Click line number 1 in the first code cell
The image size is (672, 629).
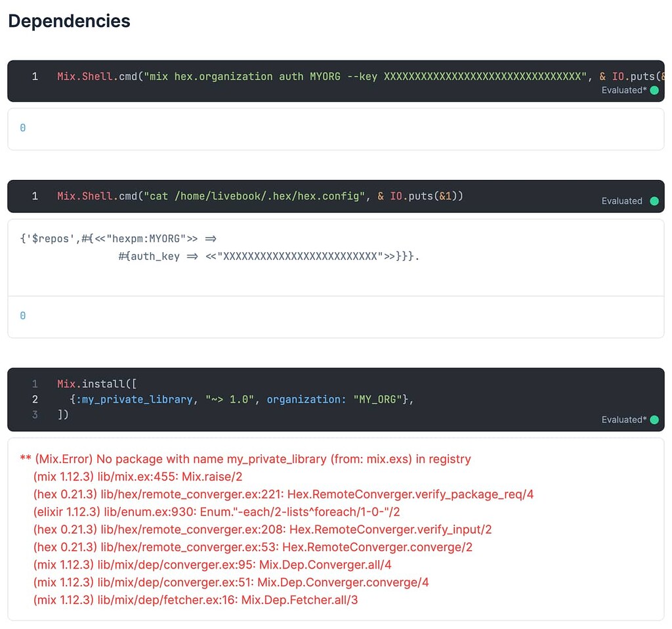click(35, 76)
